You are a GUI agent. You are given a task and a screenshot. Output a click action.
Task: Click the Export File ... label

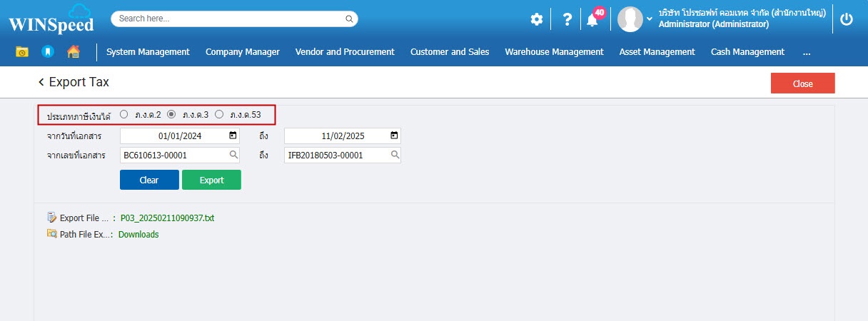pos(84,218)
